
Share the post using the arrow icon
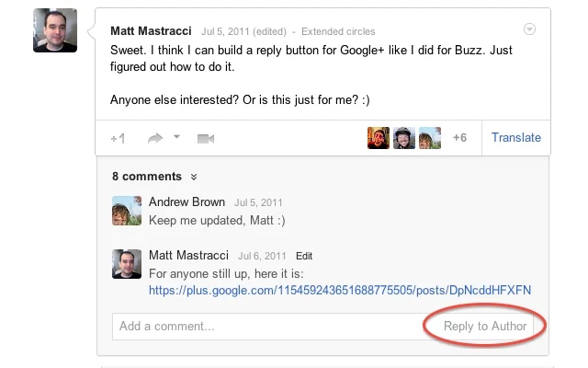(155, 138)
